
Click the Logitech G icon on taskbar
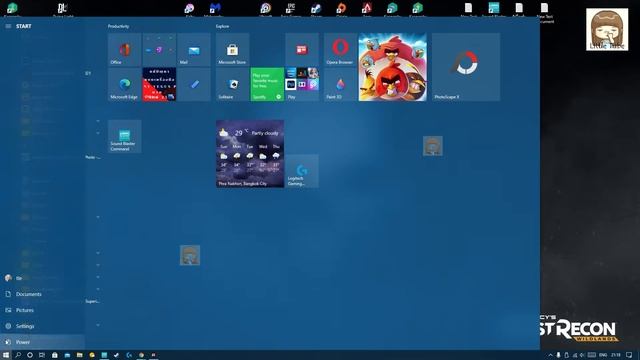pos(129,355)
